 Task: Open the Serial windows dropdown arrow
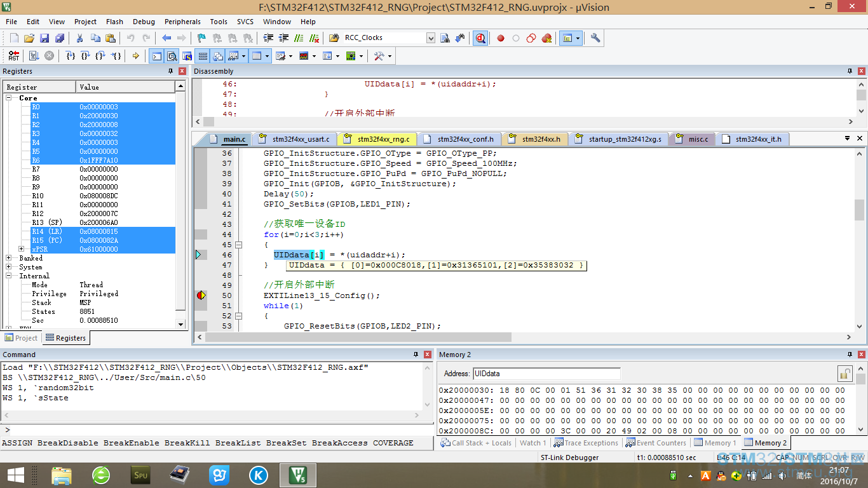pyautogui.click(x=290, y=56)
